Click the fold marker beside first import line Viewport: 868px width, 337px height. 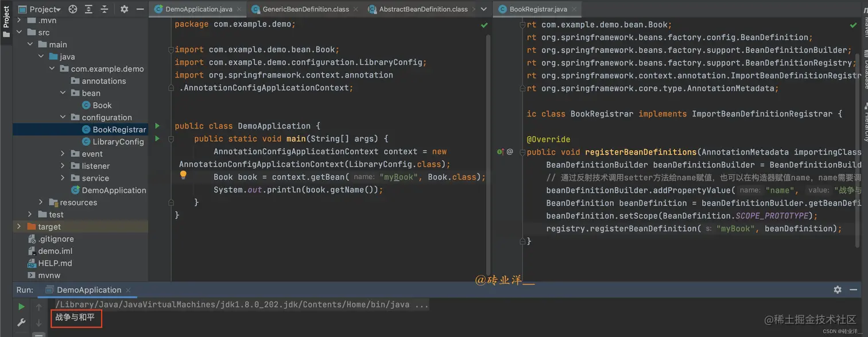click(x=170, y=50)
